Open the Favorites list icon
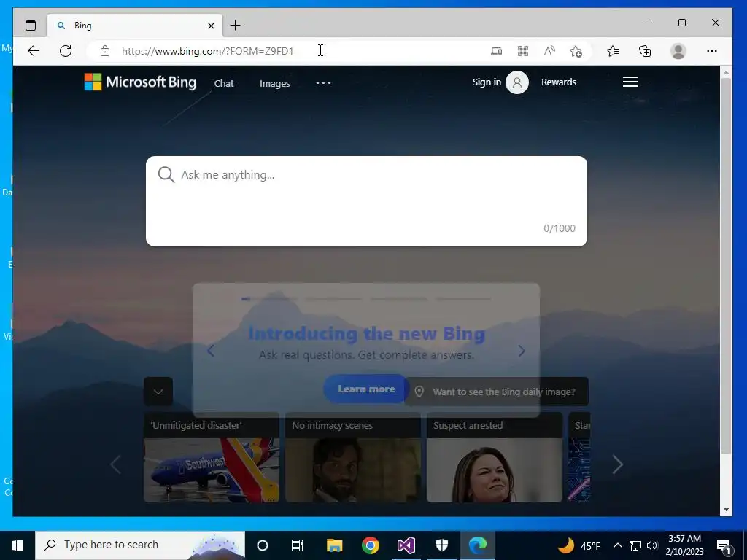Viewport: 747px width, 560px height. (x=613, y=51)
